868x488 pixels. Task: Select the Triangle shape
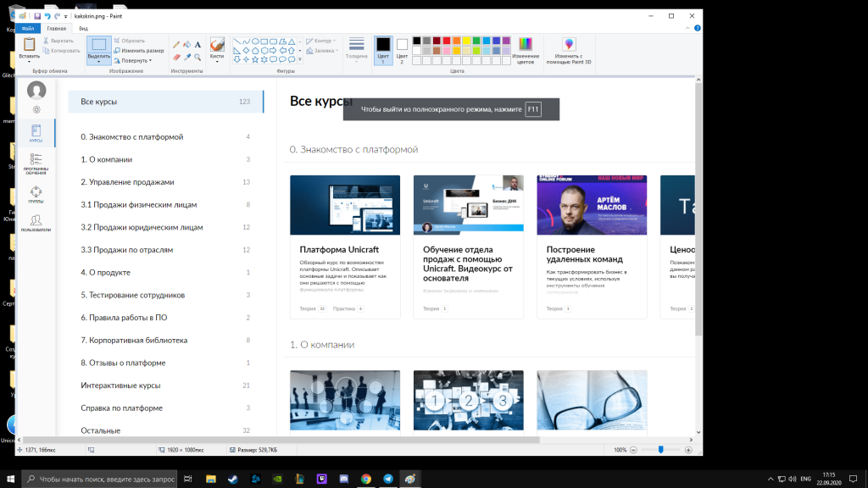click(292, 42)
